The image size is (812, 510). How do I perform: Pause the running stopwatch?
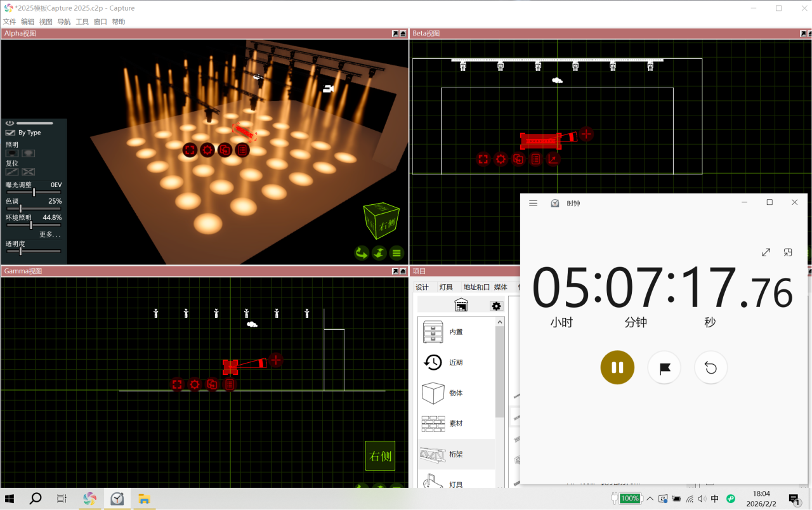[617, 368]
